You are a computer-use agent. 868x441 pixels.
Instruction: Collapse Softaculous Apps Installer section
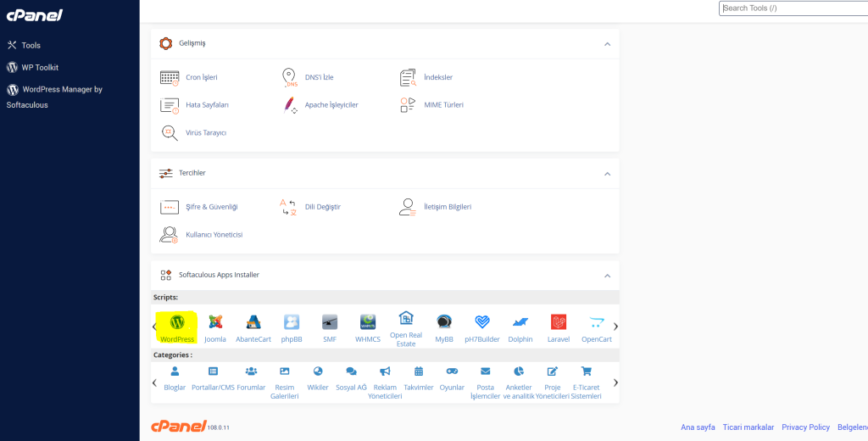pyautogui.click(x=607, y=276)
